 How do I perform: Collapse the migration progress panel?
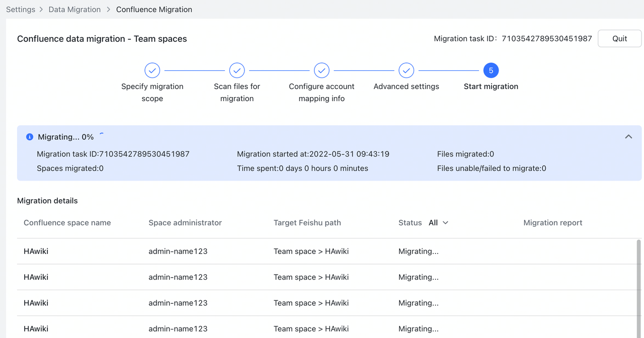point(628,137)
